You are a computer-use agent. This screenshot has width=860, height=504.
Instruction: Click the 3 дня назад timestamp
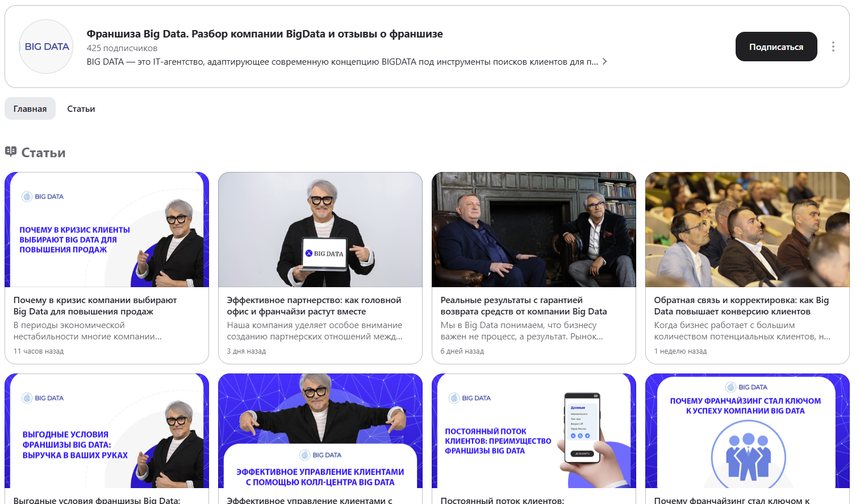tap(247, 351)
